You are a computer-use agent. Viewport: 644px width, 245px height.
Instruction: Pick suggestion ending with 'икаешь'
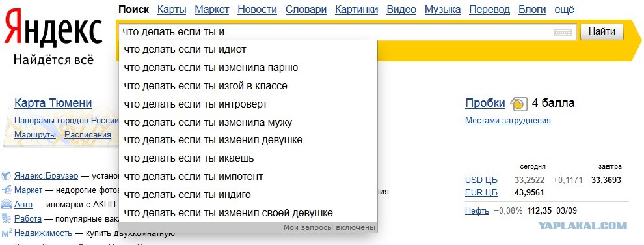pyautogui.click(x=248, y=158)
